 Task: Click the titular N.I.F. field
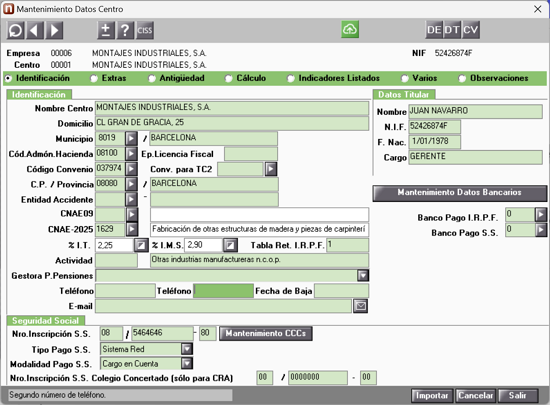pyautogui.click(x=435, y=127)
